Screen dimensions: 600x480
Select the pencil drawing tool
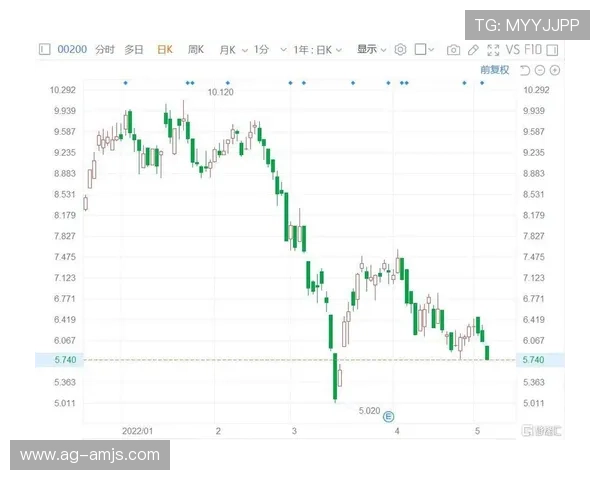coord(473,49)
